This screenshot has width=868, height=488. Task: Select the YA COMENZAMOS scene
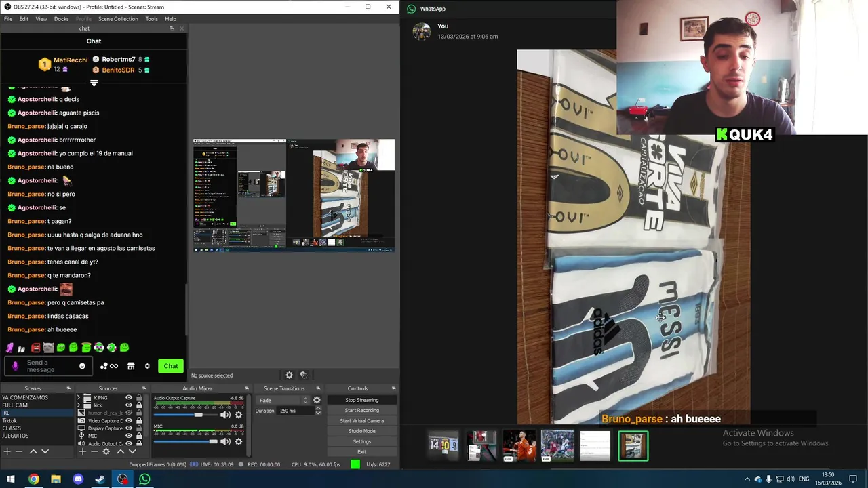coord(37,398)
